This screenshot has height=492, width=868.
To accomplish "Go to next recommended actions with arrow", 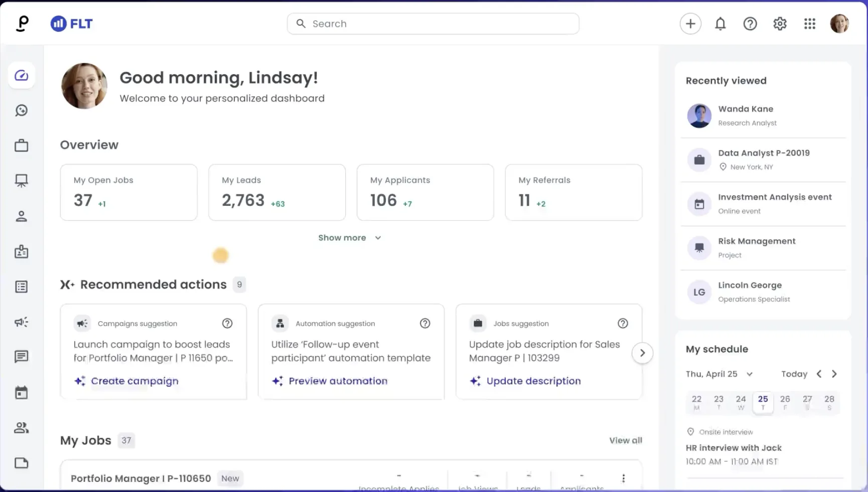I will point(642,353).
